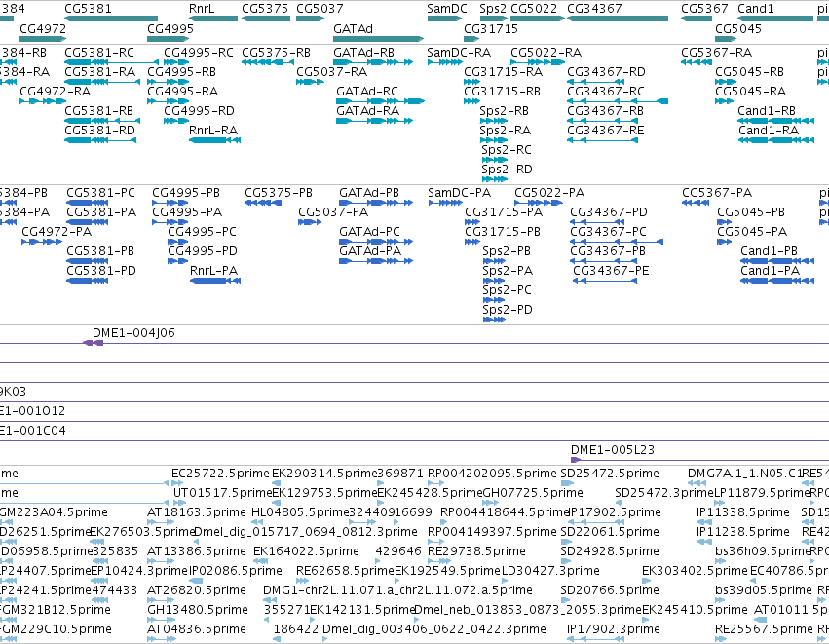The height and width of the screenshot is (644, 829).
Task: Select protein Sps2-PD label
Action: (x=507, y=310)
